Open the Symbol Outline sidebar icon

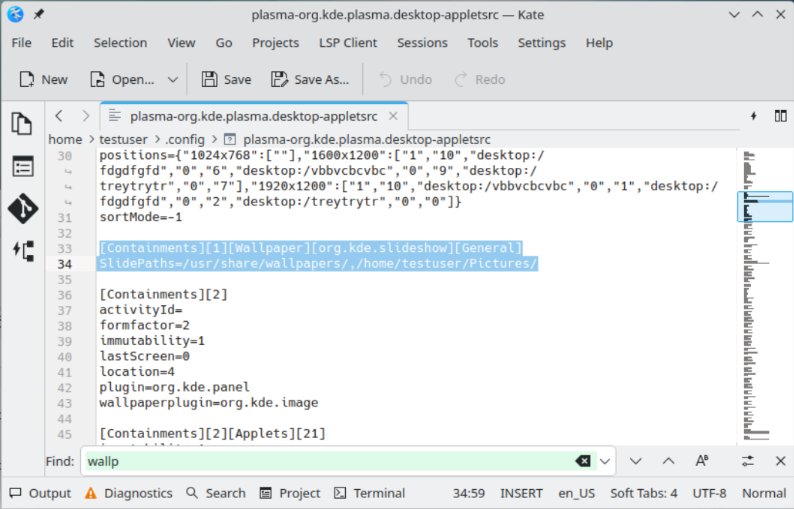pos(22,167)
